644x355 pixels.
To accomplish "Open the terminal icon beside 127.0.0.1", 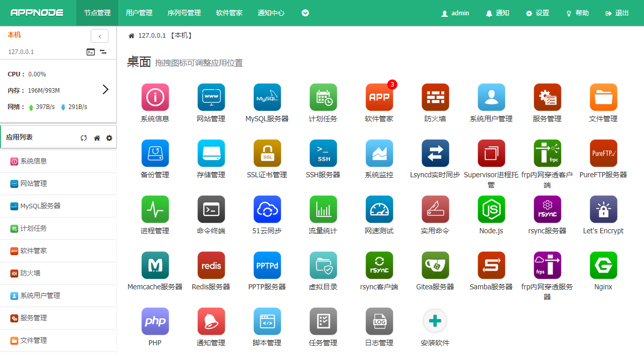I will tap(92, 52).
